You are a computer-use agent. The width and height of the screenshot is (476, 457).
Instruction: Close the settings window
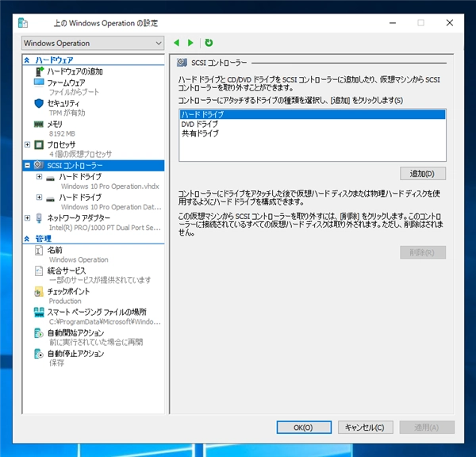[450, 23]
